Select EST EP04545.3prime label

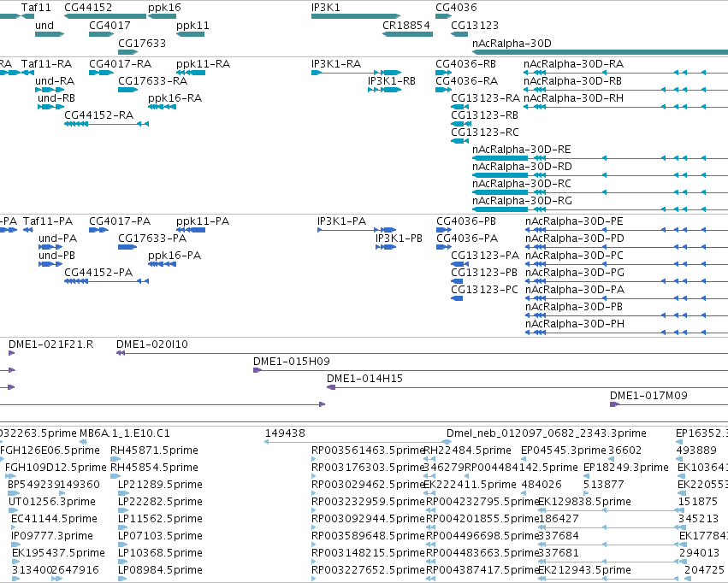coord(564,450)
